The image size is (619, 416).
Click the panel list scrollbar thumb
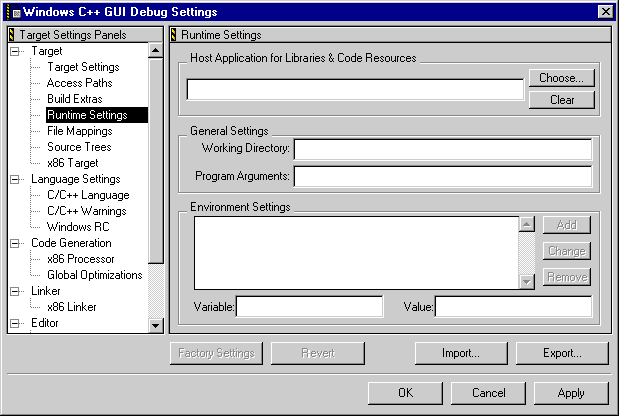(x=156, y=161)
